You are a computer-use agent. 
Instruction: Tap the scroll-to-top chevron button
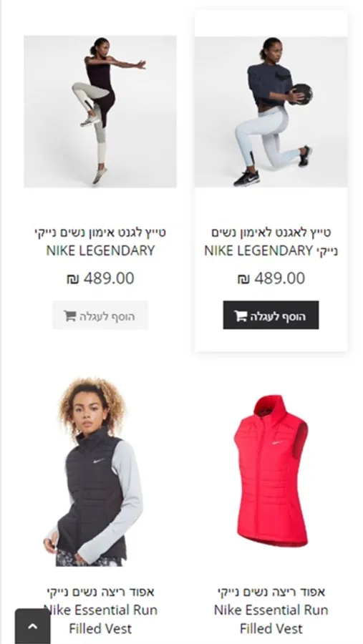click(32, 626)
